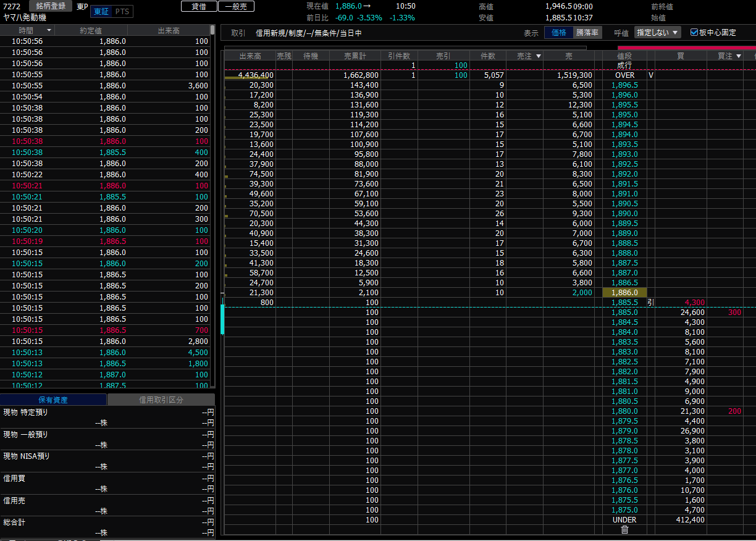Click the 銘柄登録 button
The image size is (756, 541).
50,6
